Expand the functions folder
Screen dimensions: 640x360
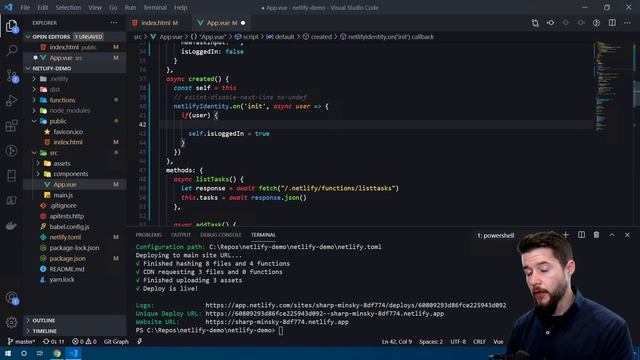[x=75, y=100]
